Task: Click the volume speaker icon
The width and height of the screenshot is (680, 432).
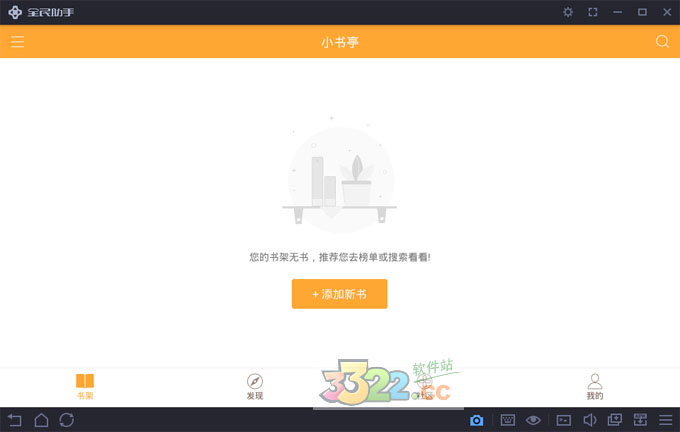Action: (589, 420)
